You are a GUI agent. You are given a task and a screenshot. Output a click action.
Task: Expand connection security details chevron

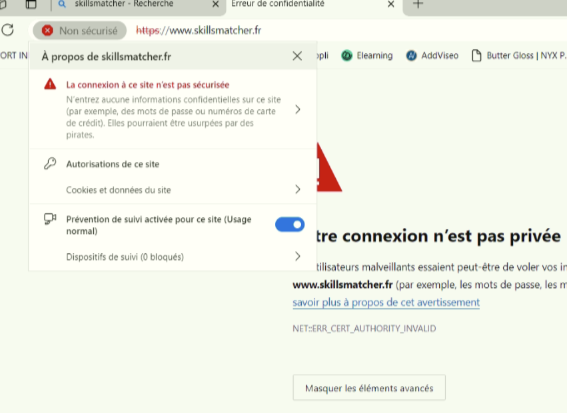(x=298, y=110)
